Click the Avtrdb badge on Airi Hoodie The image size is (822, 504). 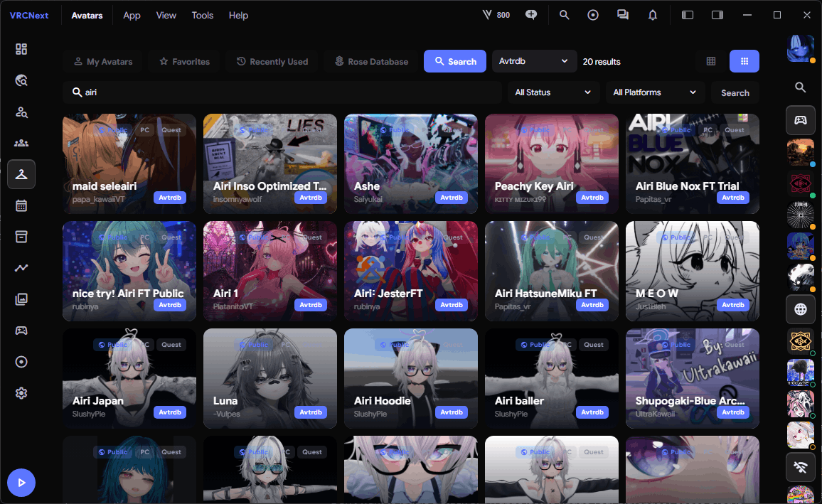pos(452,412)
